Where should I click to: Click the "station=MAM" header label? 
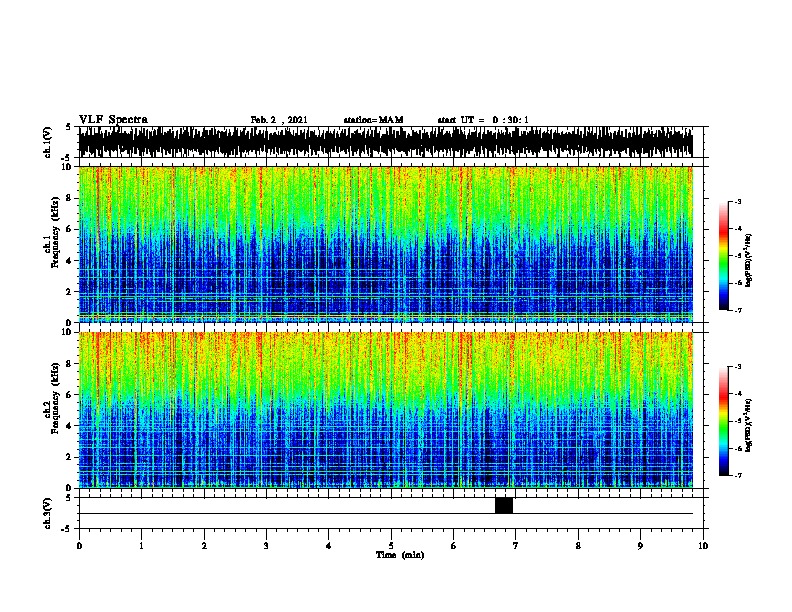(373, 120)
